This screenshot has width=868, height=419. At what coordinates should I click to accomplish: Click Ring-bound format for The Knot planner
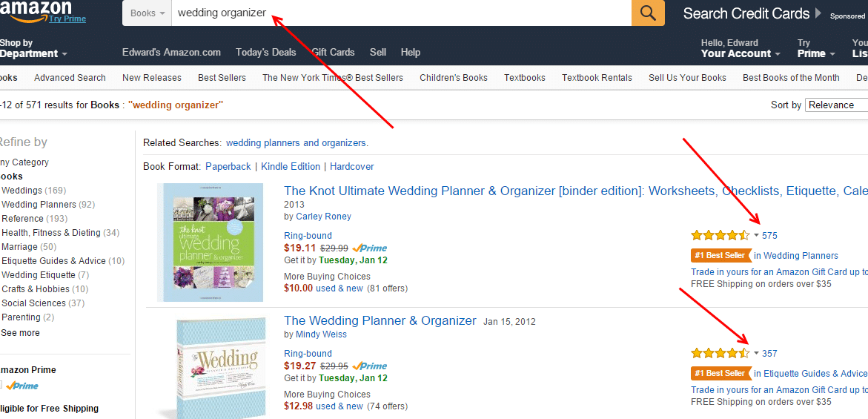tap(308, 236)
